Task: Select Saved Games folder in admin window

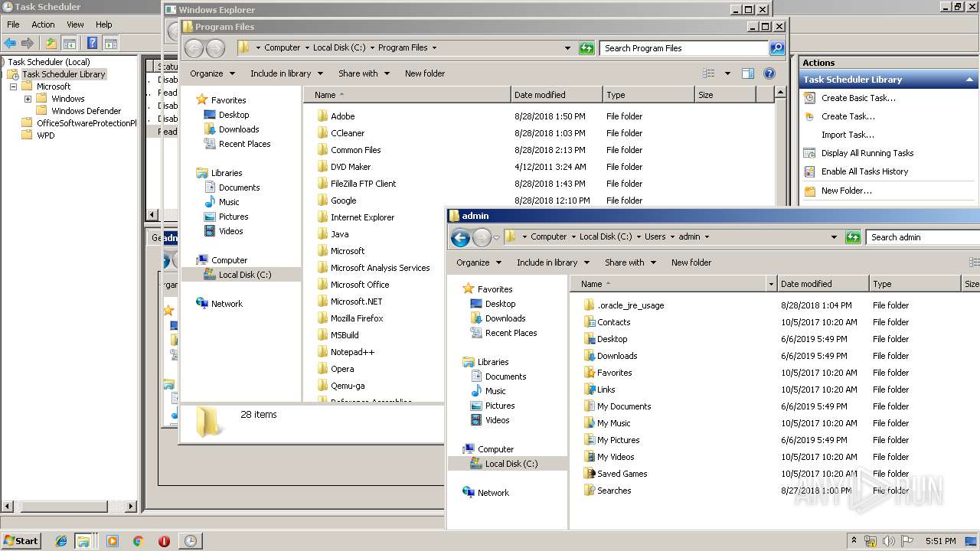Action: point(622,474)
